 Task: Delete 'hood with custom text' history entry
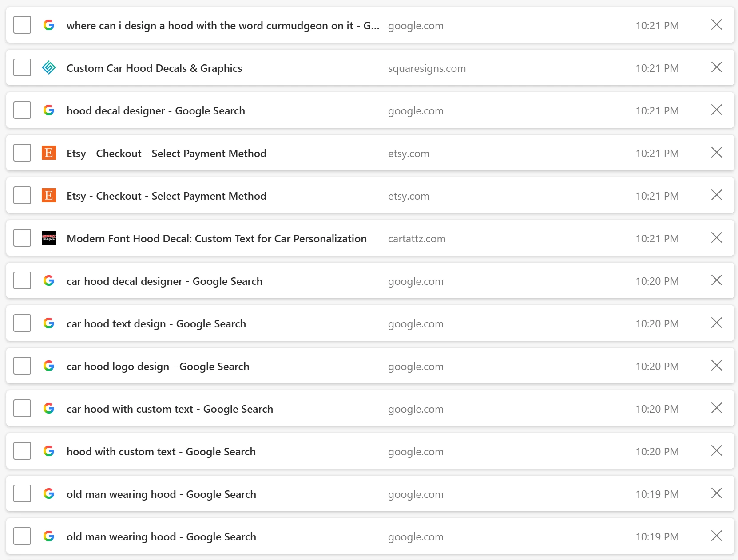tap(716, 451)
